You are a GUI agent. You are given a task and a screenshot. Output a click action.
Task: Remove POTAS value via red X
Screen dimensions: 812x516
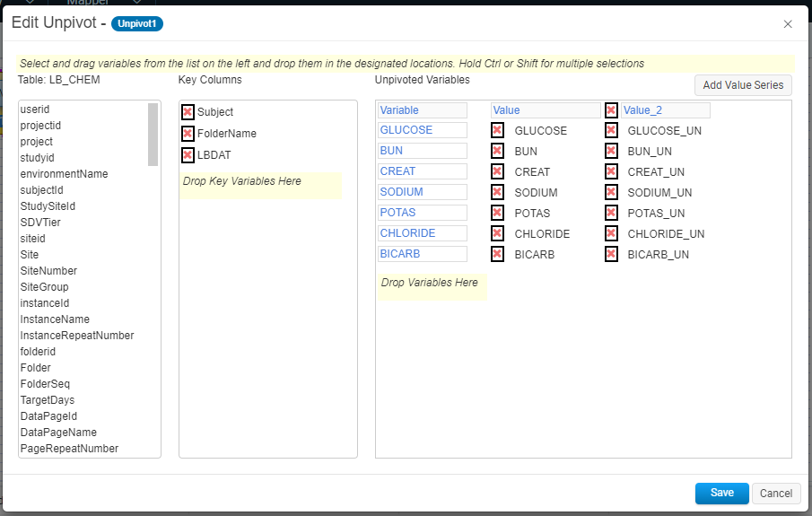click(x=498, y=213)
